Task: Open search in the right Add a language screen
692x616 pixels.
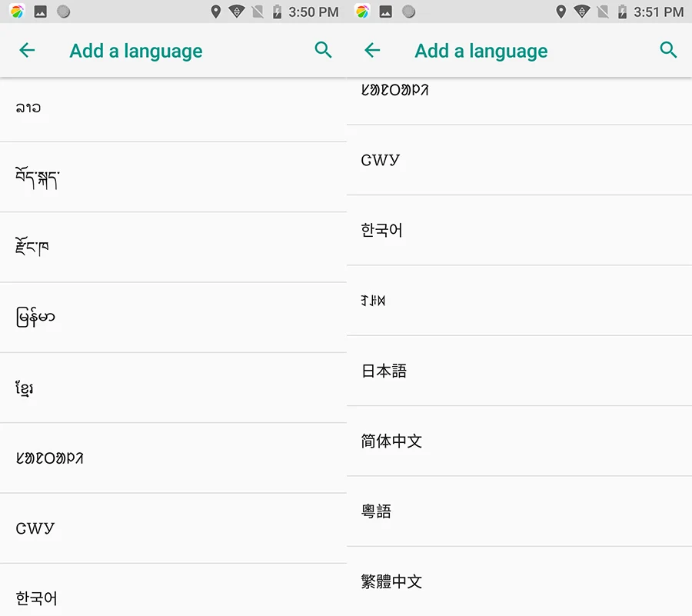Action: point(668,50)
